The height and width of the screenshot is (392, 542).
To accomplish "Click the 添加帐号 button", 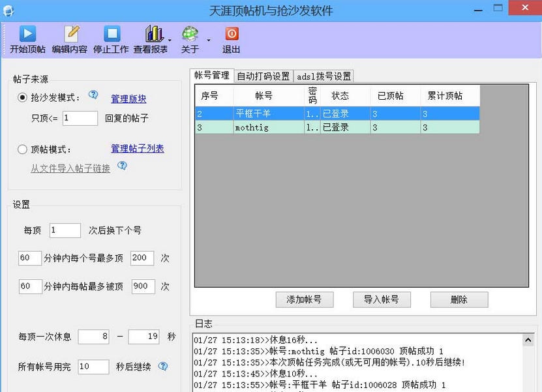I will (305, 299).
